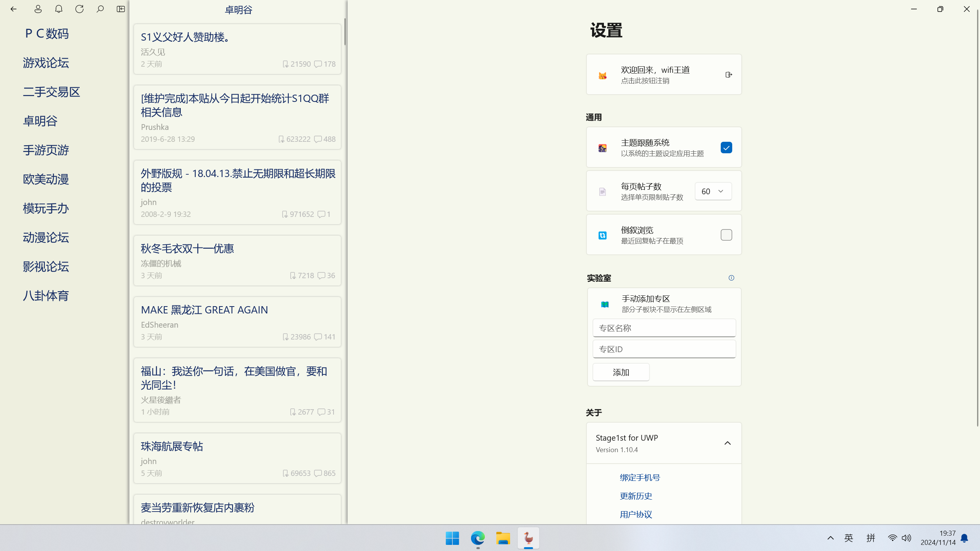This screenshot has width=980, height=551.
Task: Open Microsoft Edge from the taskbar
Action: pyautogui.click(x=478, y=538)
